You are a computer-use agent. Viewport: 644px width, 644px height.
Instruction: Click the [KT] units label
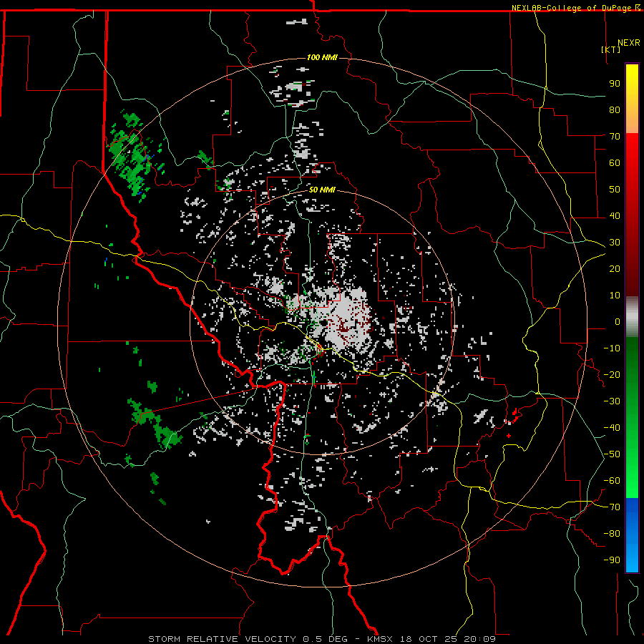pos(611,49)
